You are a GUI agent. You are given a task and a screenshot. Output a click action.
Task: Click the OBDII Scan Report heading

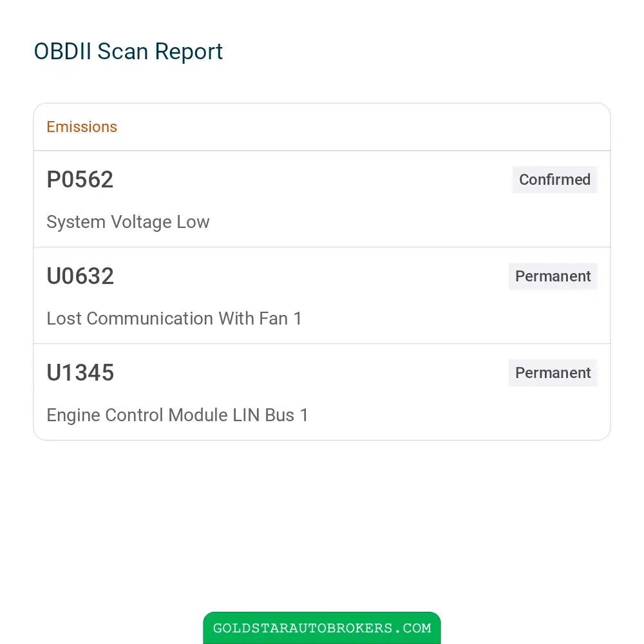tap(128, 52)
